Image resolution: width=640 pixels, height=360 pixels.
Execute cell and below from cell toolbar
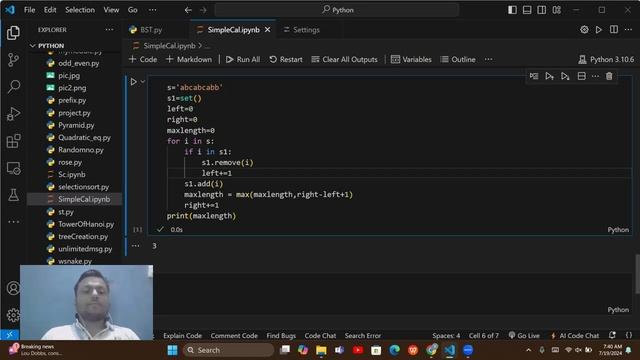(565, 76)
